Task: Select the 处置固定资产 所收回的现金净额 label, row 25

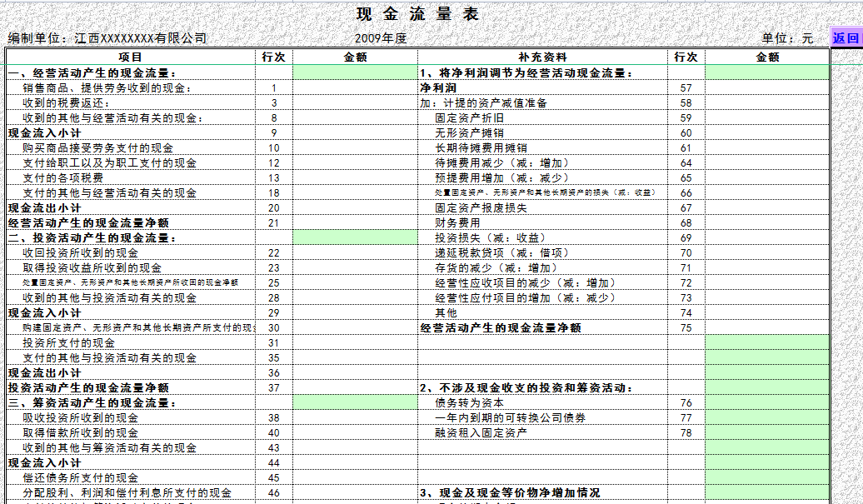Action: 131,282
